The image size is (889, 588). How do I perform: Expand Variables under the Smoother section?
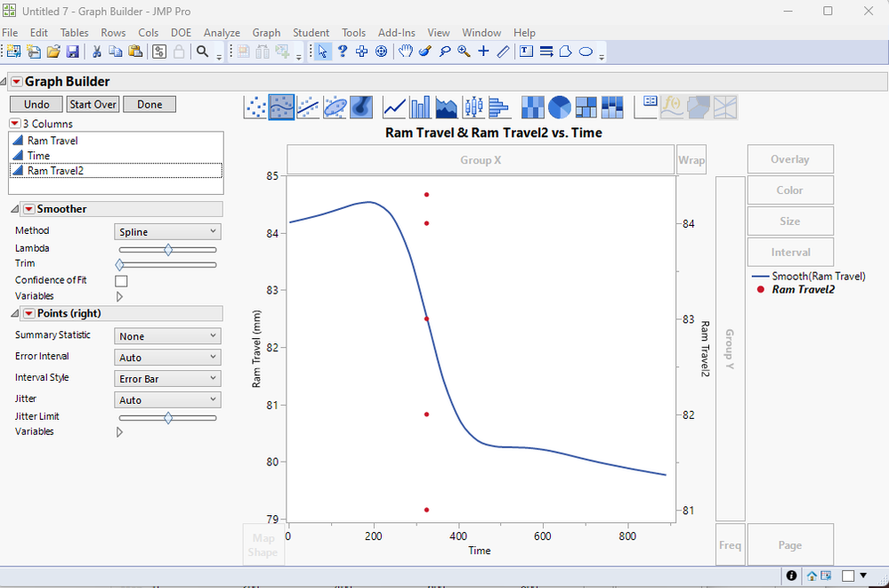(119, 296)
